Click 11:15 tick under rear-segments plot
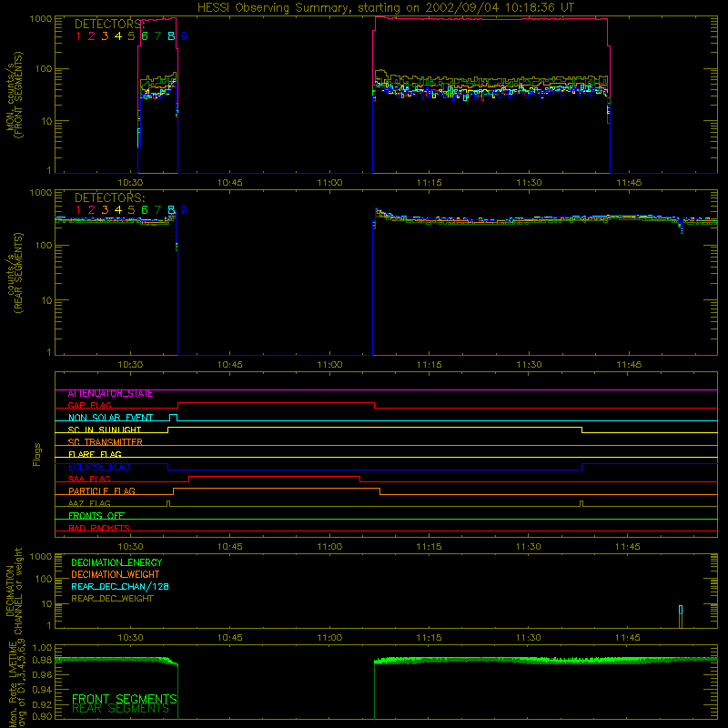Screen dimensions: 728x728 [x=430, y=365]
